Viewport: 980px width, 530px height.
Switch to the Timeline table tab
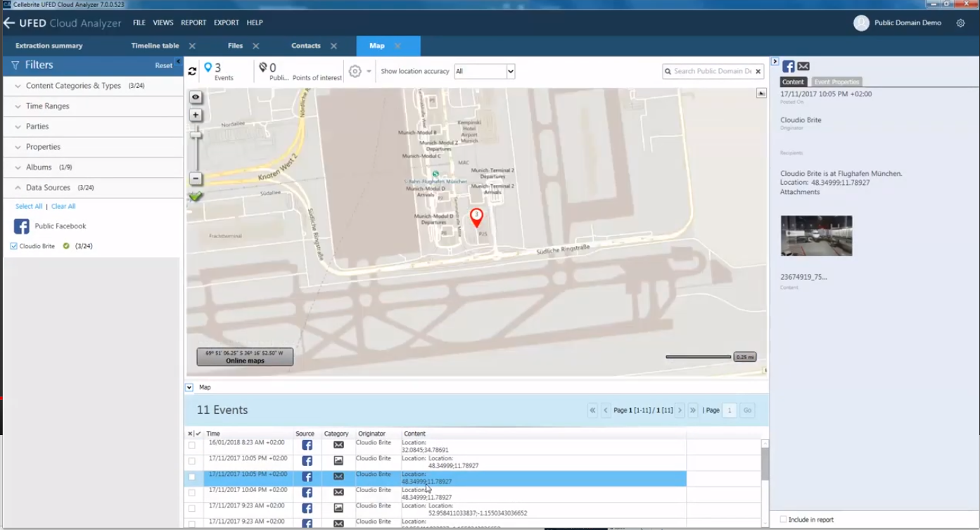pyautogui.click(x=155, y=46)
